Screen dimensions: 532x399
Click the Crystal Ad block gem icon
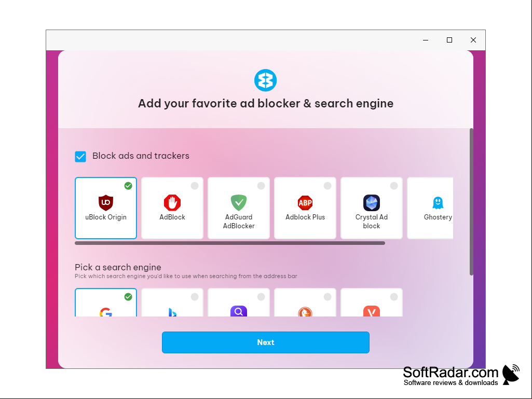click(372, 202)
